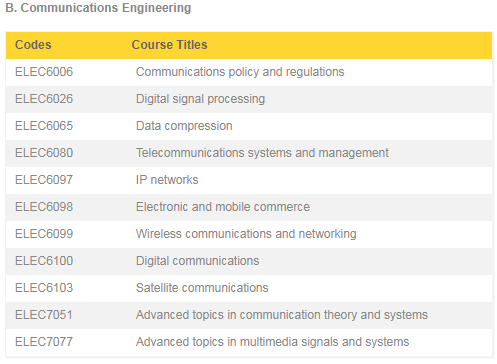Click Wireless communications and networking title
This screenshot has width=497, height=364.
click(246, 234)
